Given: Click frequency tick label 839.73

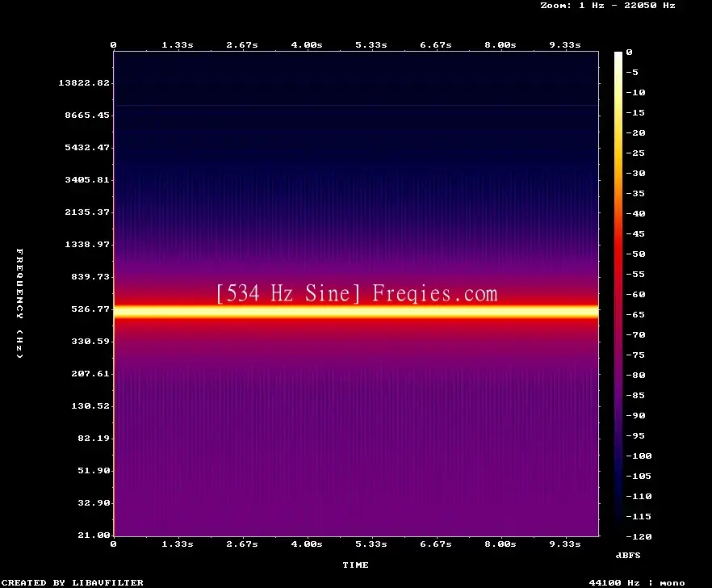Looking at the screenshot, I should click(x=90, y=276).
